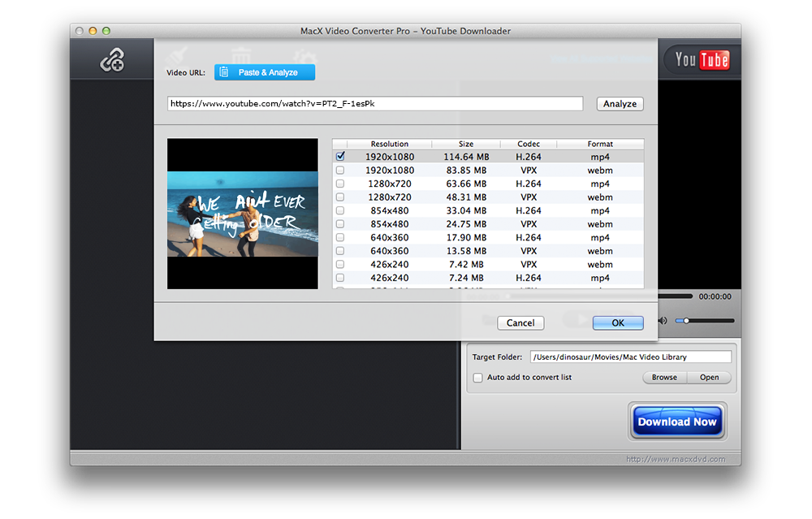Viewport: 812px width, 519px height.
Task: Check the 854x480 webm option
Action: coord(340,223)
